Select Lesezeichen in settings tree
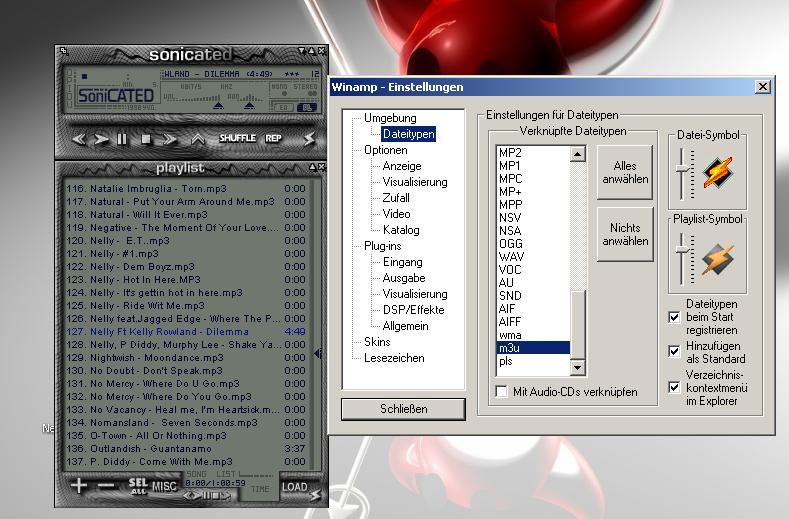The height and width of the screenshot is (519, 789). 394,358
